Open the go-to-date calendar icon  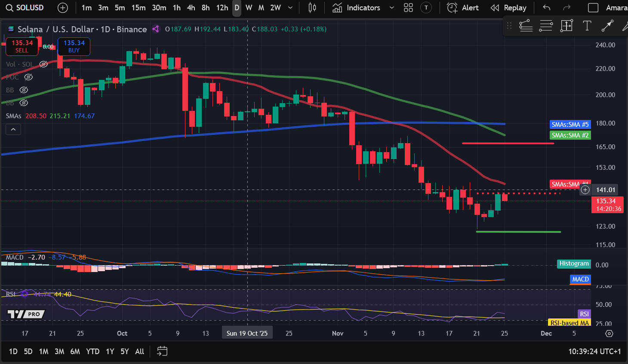(162, 351)
